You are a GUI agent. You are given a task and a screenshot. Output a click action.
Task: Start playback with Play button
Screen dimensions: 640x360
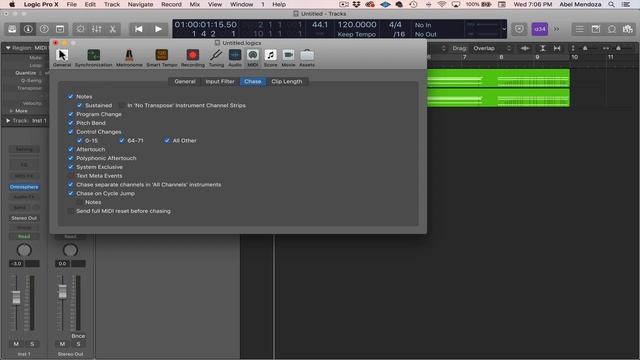[158, 29]
